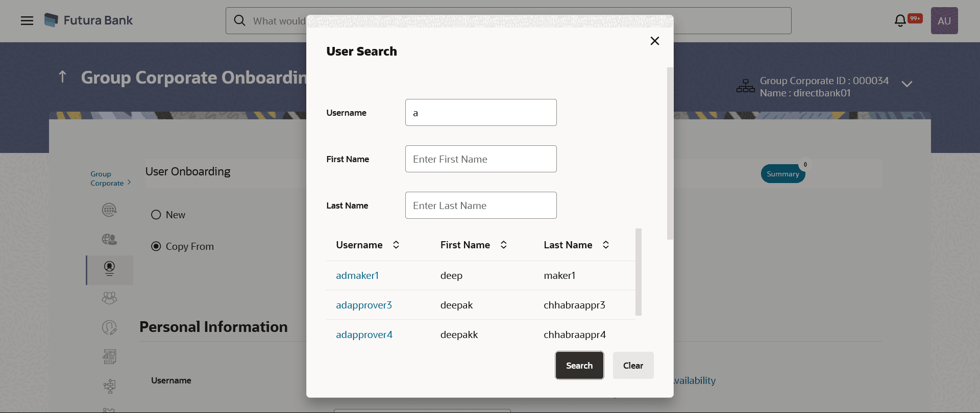Sort results by First Name column
Screen dimensions: 980x413
click(x=504, y=245)
